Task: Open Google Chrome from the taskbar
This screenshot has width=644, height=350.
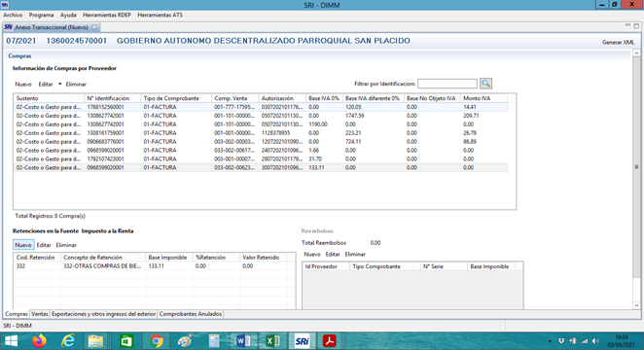Action: (156, 341)
